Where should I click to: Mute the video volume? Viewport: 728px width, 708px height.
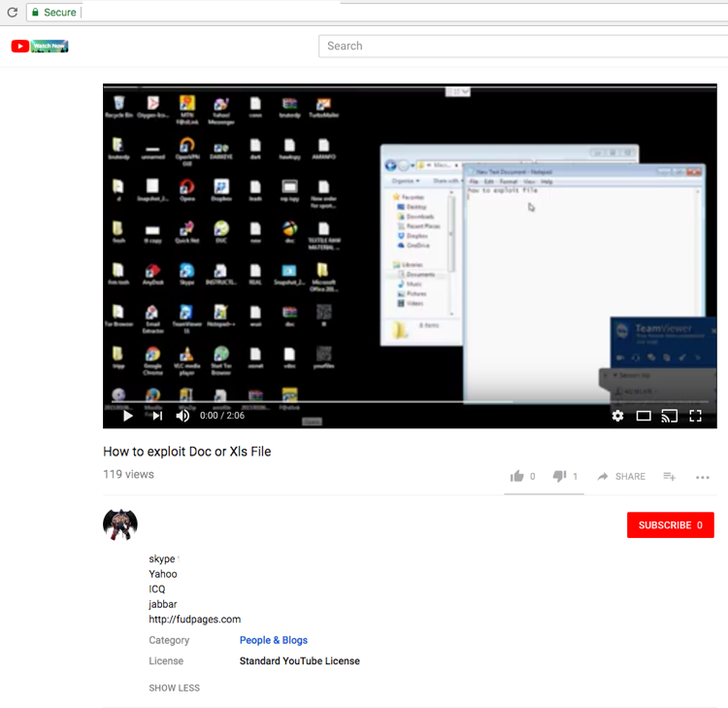click(x=182, y=416)
